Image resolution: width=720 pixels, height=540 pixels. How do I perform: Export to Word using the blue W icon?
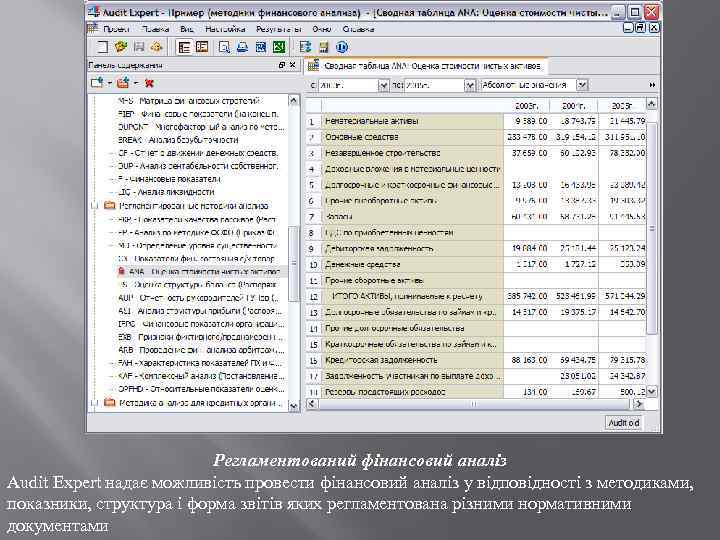coord(260,47)
